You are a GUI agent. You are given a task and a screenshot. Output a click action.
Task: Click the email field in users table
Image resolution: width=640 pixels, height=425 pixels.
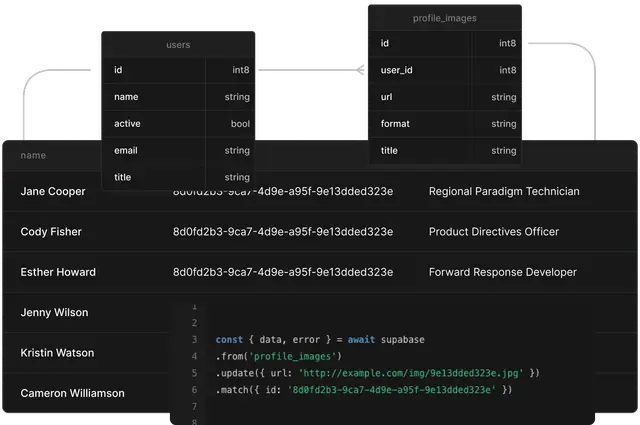point(126,151)
